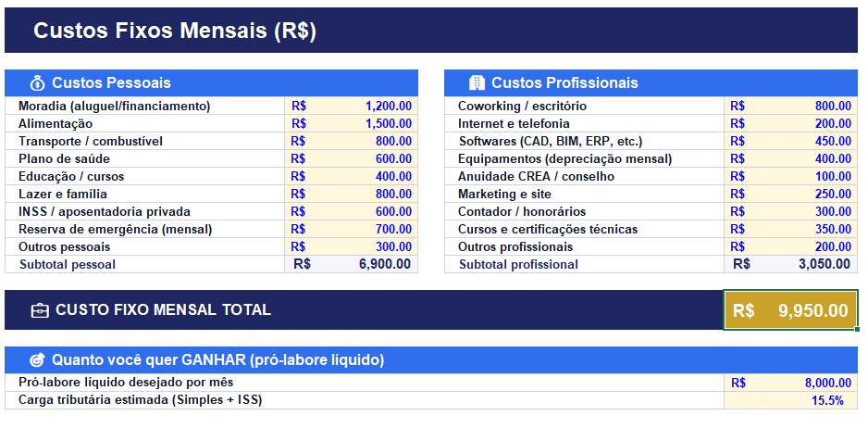Select the Educação / cursos value cell

pyautogui.click(x=352, y=176)
